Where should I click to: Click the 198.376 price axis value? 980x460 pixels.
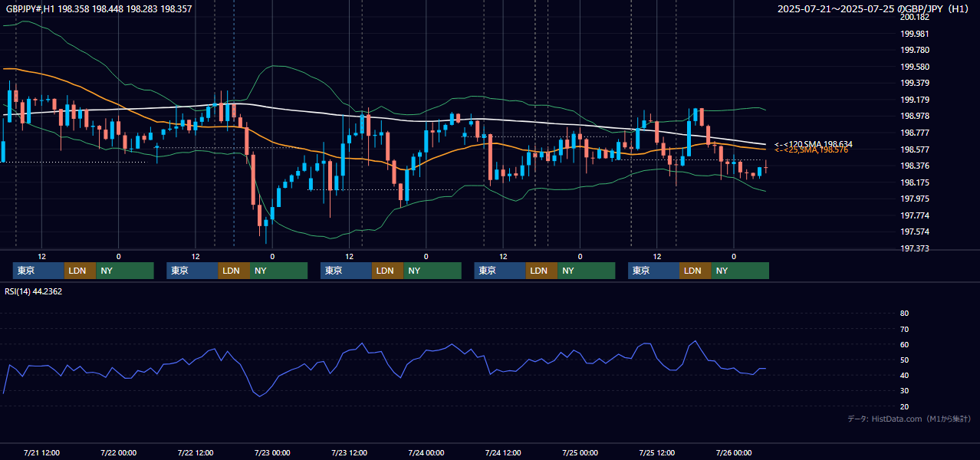point(914,166)
